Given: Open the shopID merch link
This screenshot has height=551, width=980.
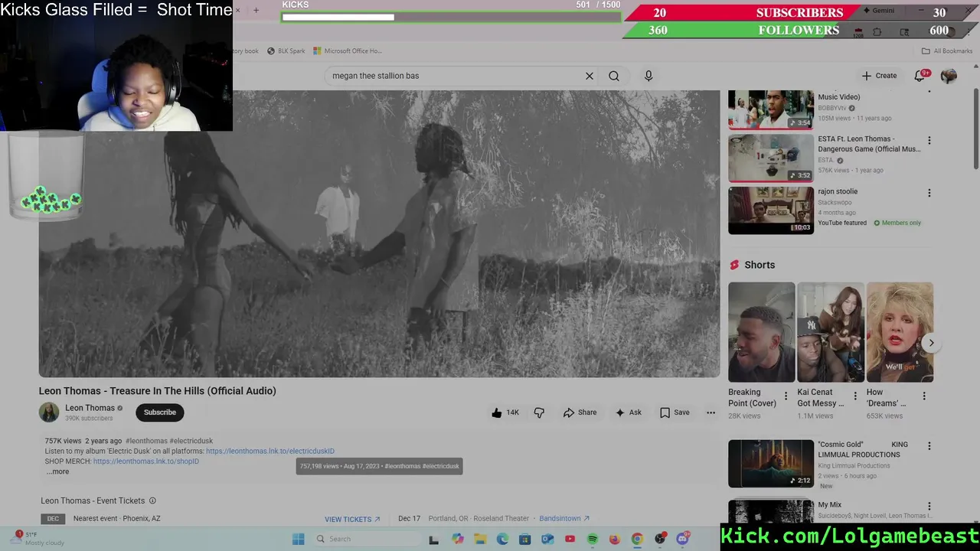Looking at the screenshot, I should [146, 461].
